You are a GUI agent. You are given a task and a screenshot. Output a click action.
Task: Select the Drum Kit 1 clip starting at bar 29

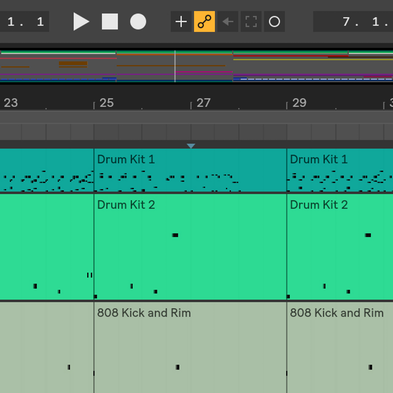tap(340, 170)
